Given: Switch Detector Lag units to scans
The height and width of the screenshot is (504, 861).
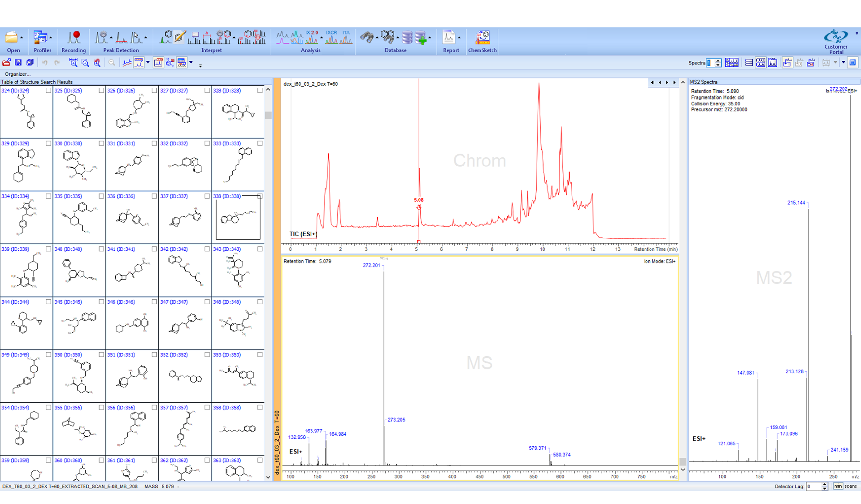Looking at the screenshot, I should pos(850,486).
